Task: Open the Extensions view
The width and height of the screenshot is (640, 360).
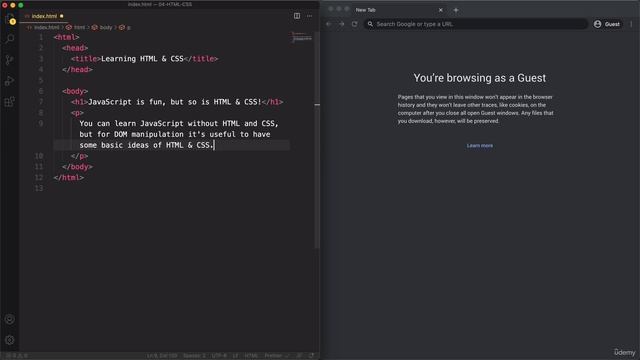Action: pyautogui.click(x=10, y=102)
